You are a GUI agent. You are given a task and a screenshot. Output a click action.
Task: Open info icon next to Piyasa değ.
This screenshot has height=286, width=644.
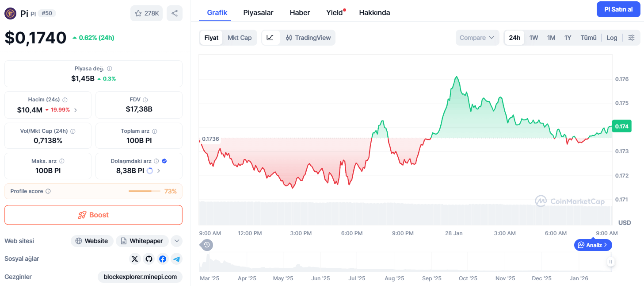tap(110, 69)
